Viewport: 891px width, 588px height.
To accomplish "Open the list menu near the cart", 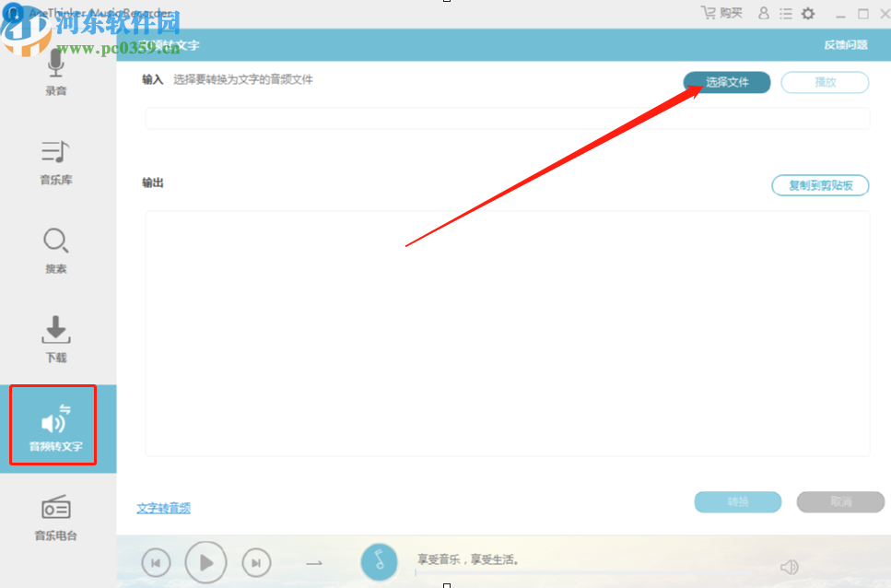I will pos(786,13).
